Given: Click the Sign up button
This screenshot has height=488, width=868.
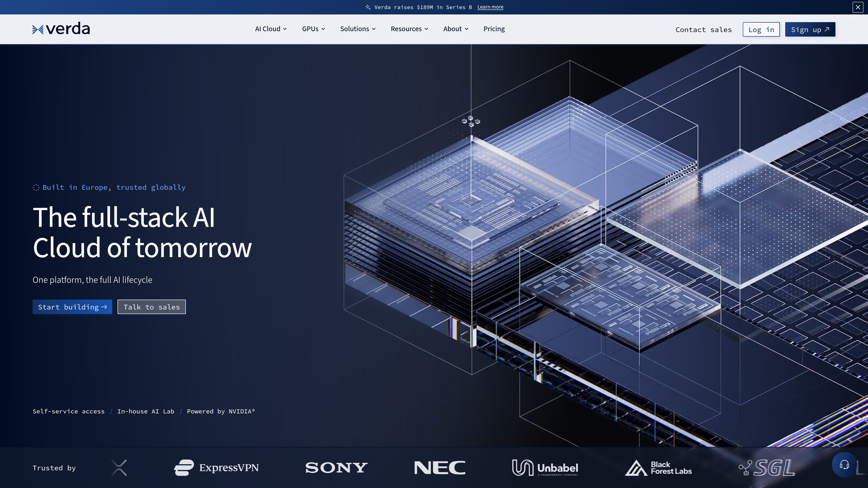Looking at the screenshot, I should tap(810, 30).
